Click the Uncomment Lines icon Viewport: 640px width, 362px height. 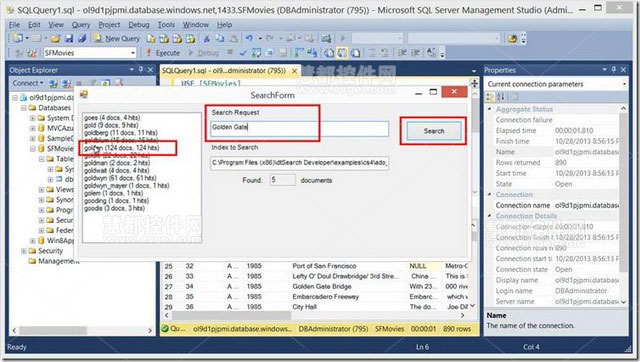385,53
